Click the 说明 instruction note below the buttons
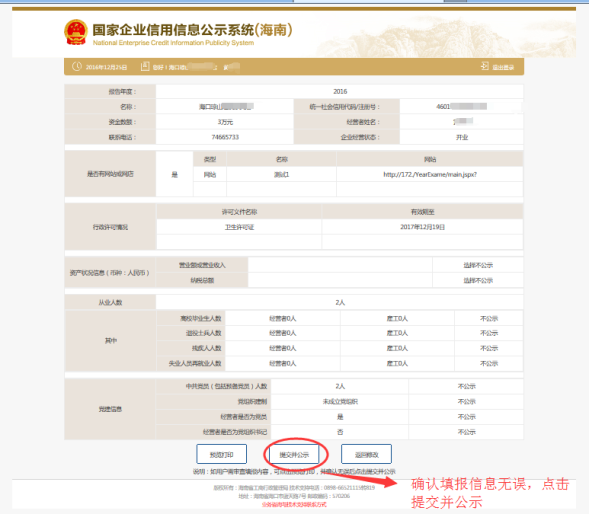 coord(294,471)
